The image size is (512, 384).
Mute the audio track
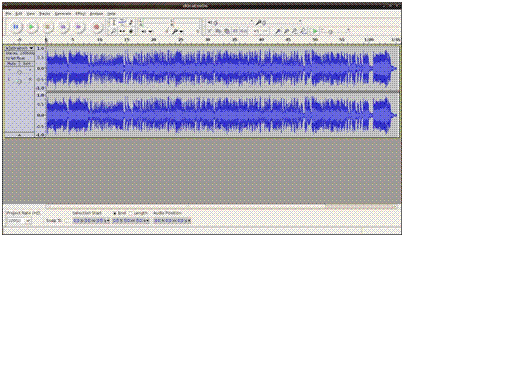[x=12, y=63]
